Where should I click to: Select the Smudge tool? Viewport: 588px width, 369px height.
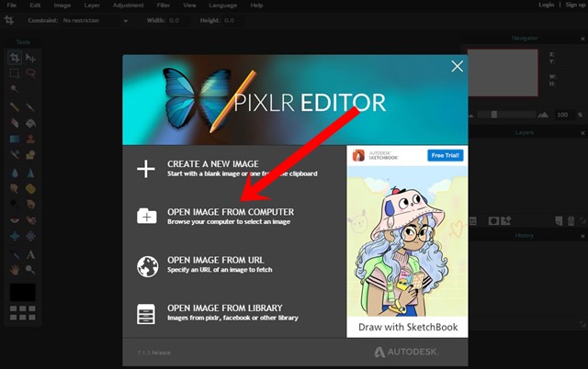coord(15,188)
